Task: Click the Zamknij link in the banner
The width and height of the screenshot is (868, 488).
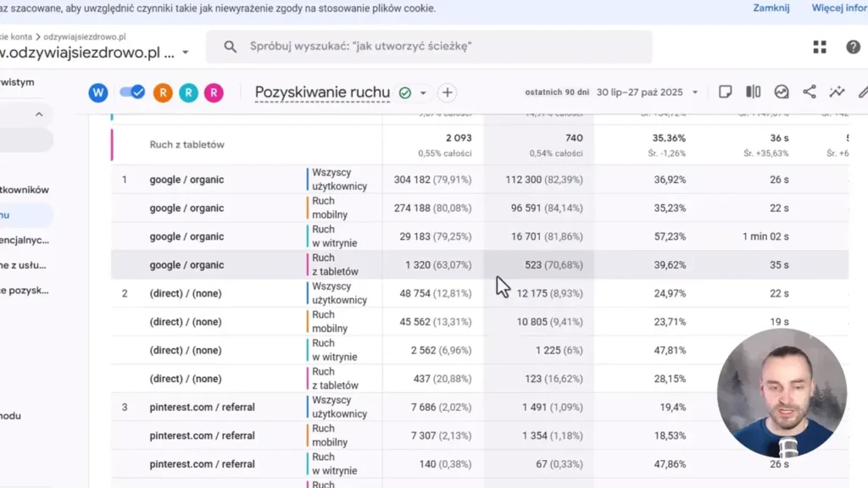Action: [x=771, y=8]
